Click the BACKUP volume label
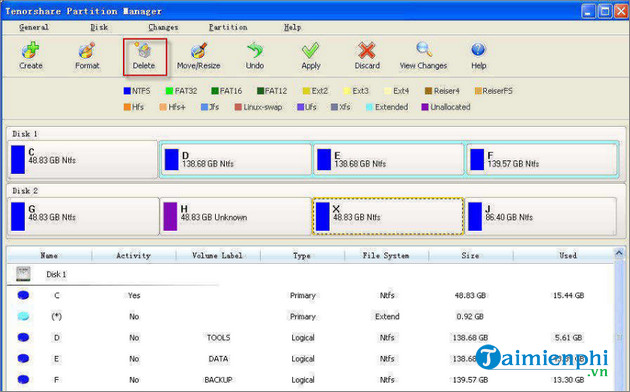 tap(218, 380)
